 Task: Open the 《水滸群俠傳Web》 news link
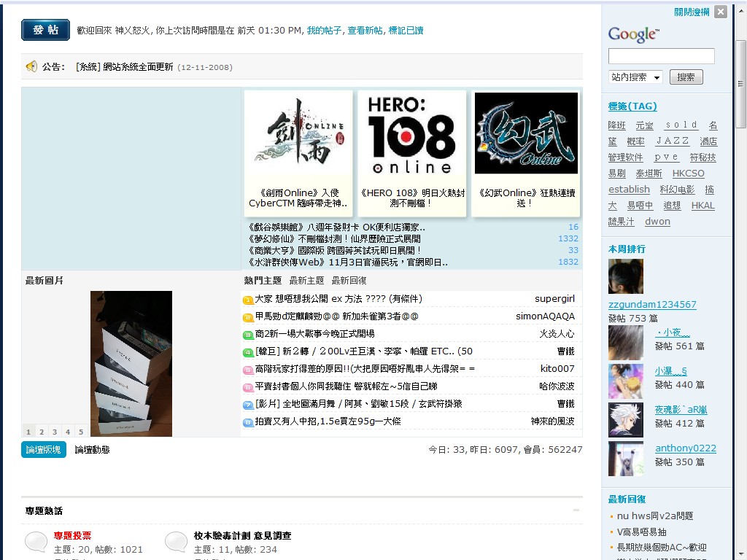coord(348,262)
